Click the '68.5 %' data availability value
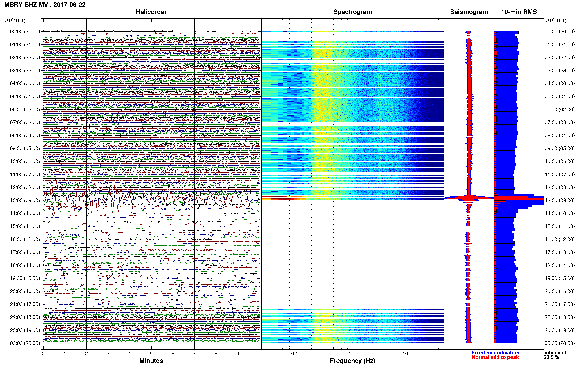The width and height of the screenshot is (588, 368). point(551,357)
